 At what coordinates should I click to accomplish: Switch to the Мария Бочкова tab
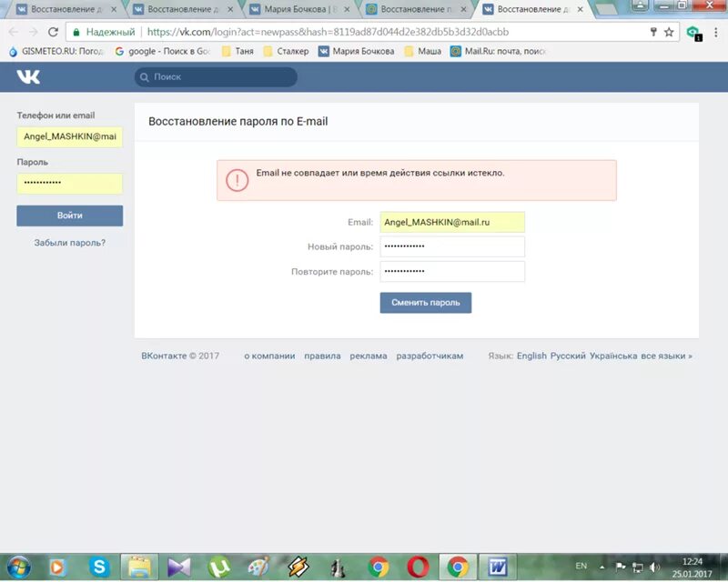point(300,9)
